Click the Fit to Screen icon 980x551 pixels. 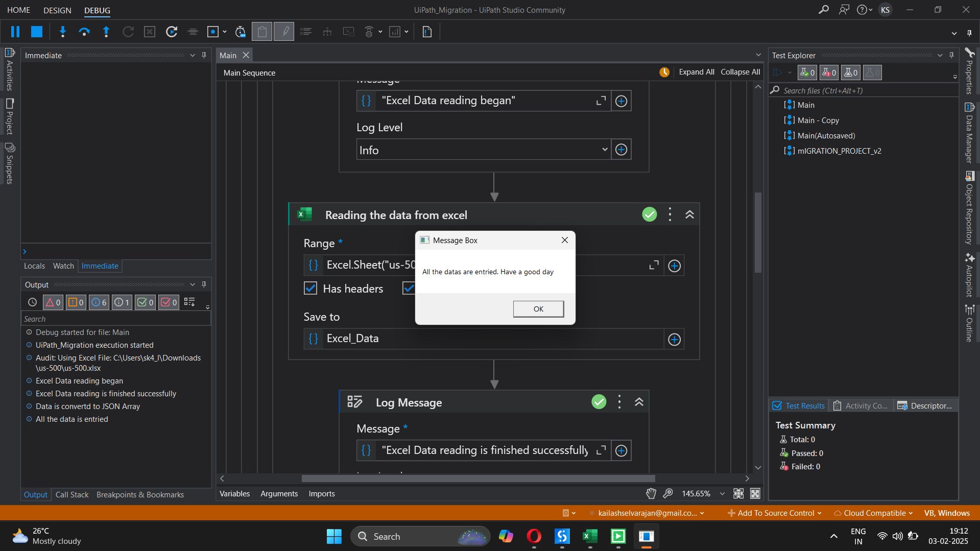pyautogui.click(x=738, y=493)
